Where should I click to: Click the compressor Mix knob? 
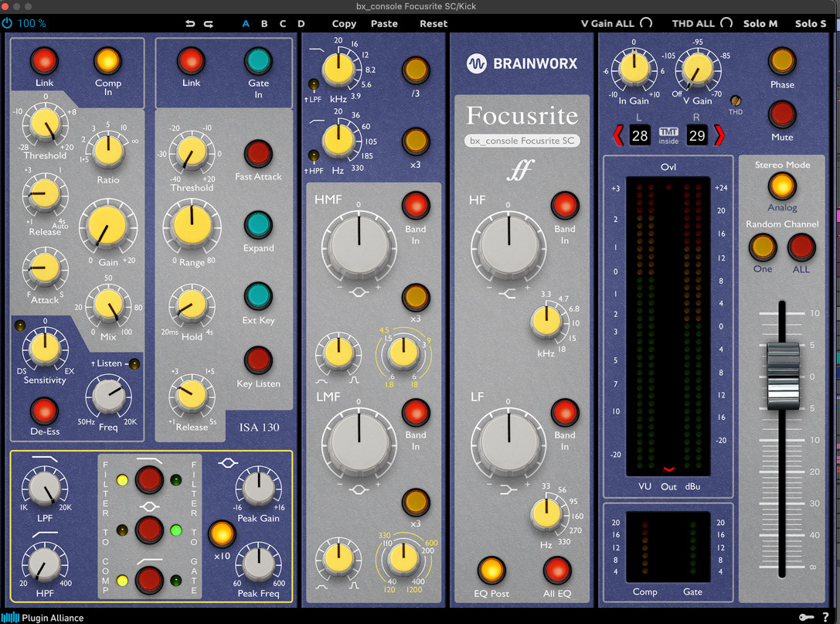pos(108,304)
